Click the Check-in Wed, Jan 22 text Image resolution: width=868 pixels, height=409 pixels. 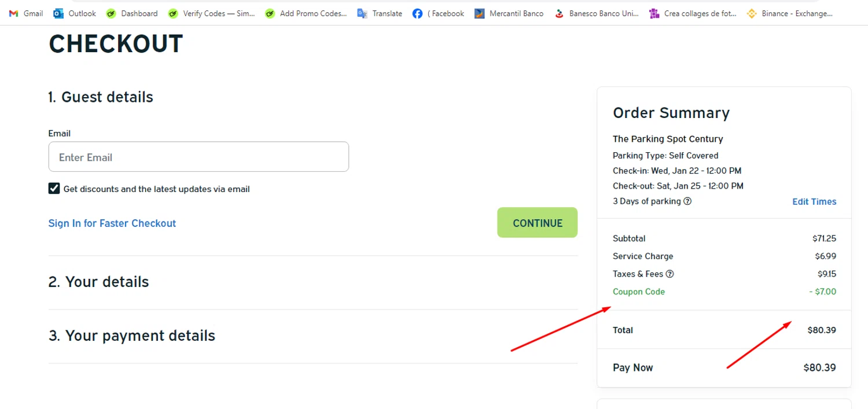click(677, 171)
